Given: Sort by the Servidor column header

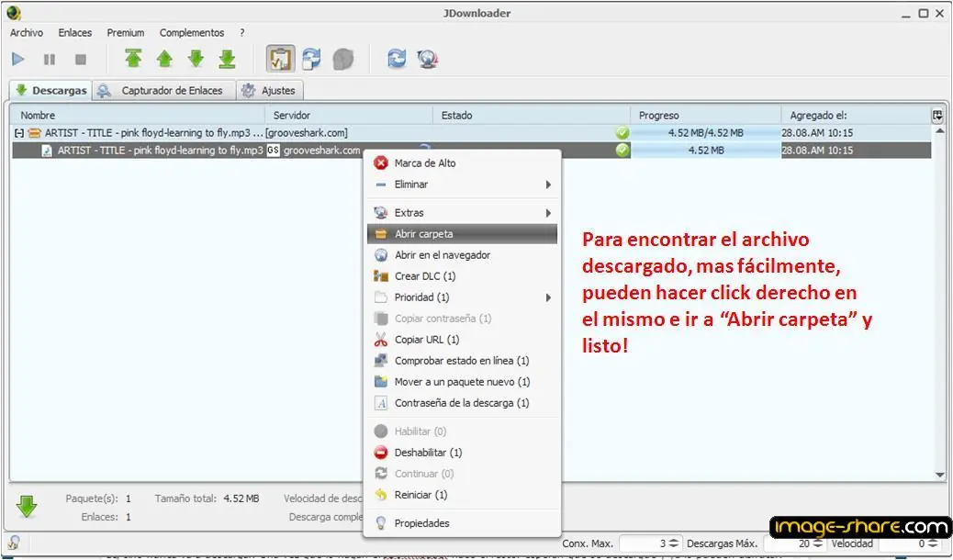Looking at the screenshot, I should click(x=349, y=115).
